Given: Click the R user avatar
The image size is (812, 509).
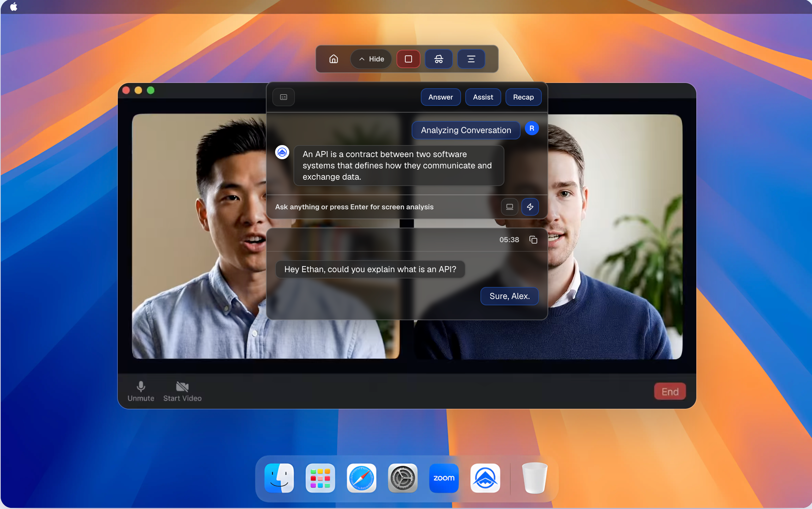Looking at the screenshot, I should tap(532, 128).
